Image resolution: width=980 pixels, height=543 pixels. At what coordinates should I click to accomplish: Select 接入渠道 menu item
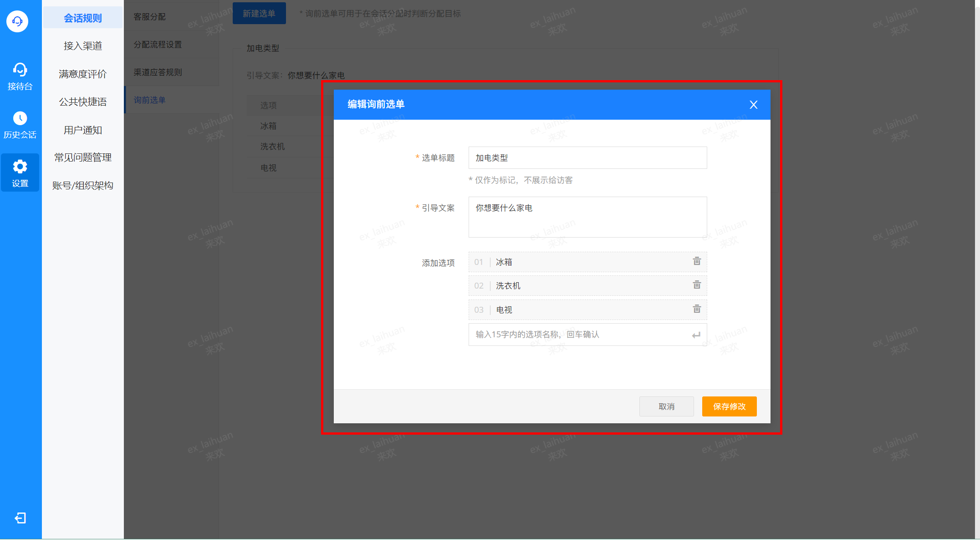(83, 46)
